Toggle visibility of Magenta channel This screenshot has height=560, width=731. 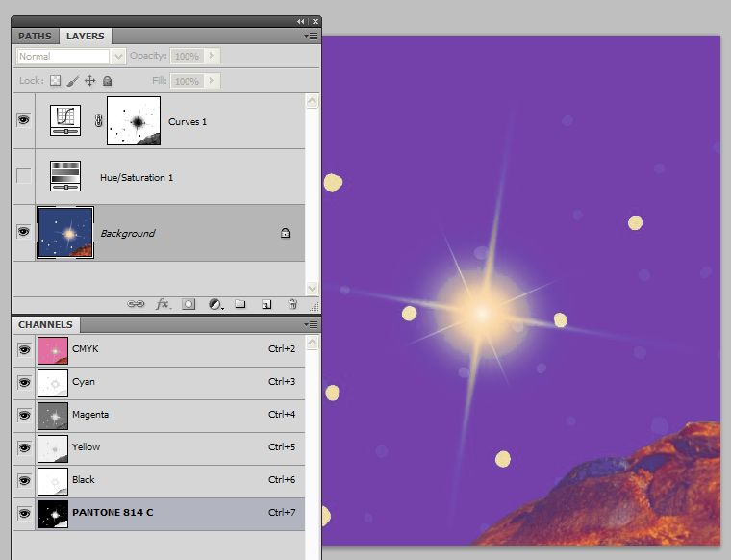coord(24,415)
